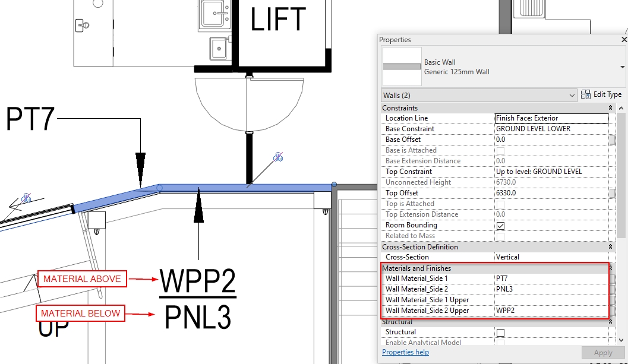
Task: Toggle the Enable Analytical Model checkbox
Action: point(501,343)
